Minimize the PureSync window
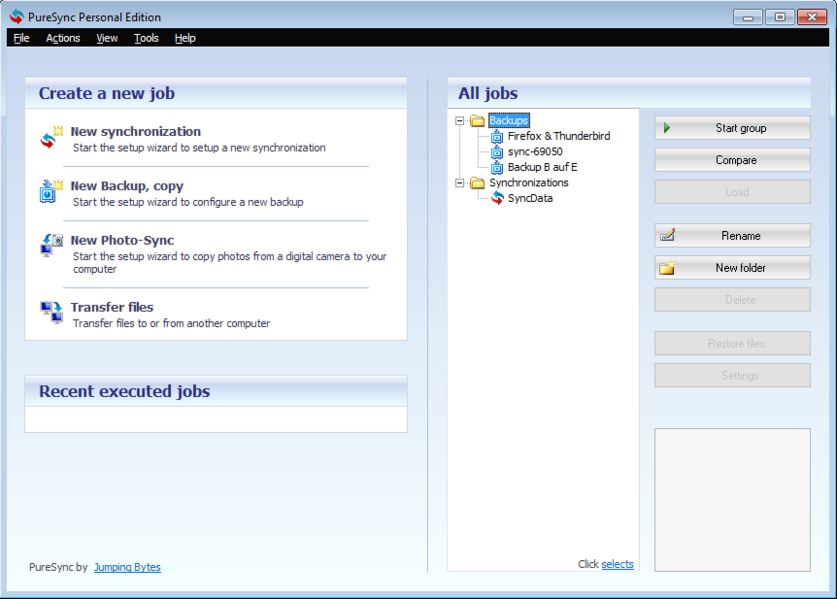Viewport: 837px width, 599px height. coord(748,17)
